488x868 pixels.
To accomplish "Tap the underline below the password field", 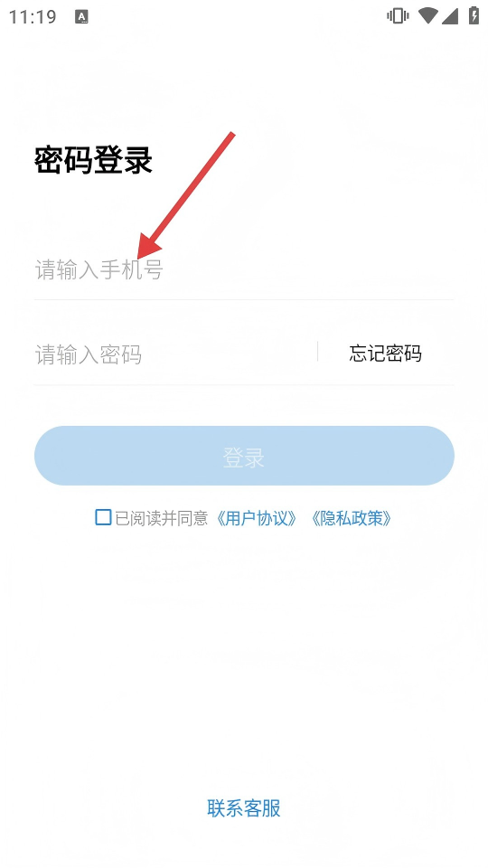I will (244, 385).
